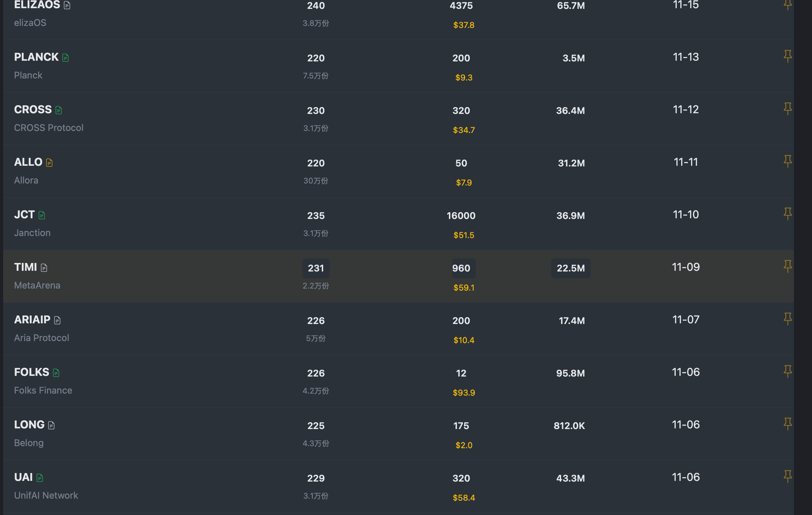Select the highlighted 231 points value
The height and width of the screenshot is (515, 812).
point(316,268)
